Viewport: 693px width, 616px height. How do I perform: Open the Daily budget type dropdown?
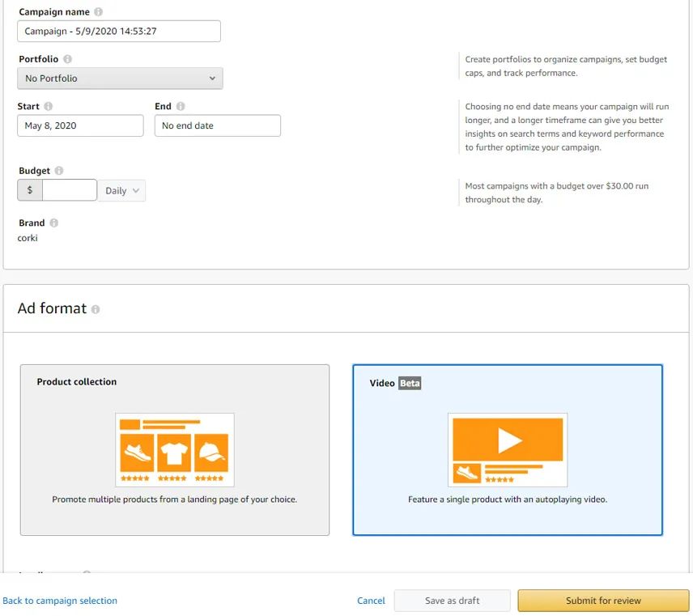point(122,191)
